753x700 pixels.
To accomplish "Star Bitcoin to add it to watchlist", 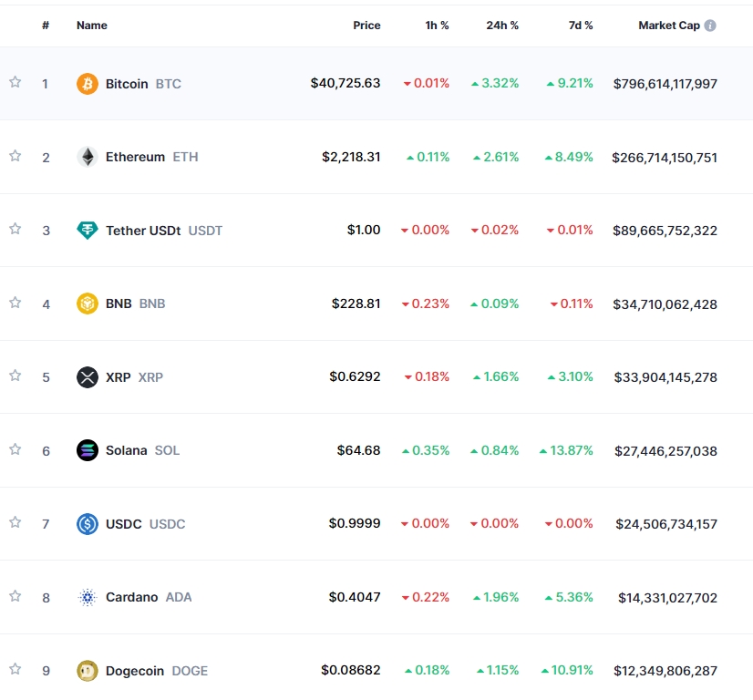I will point(15,83).
